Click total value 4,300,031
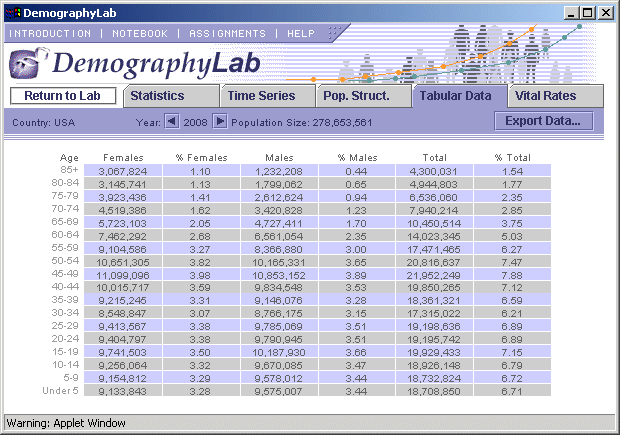 click(x=433, y=172)
